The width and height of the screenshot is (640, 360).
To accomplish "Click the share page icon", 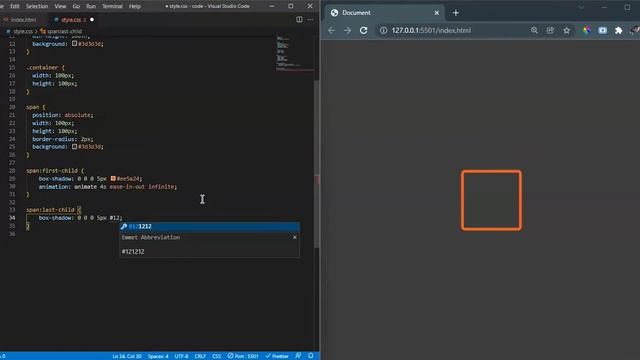I will tap(550, 30).
